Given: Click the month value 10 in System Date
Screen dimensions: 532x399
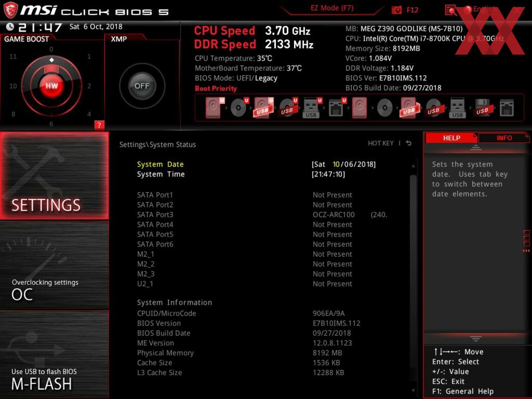Looking at the screenshot, I should tap(336, 164).
